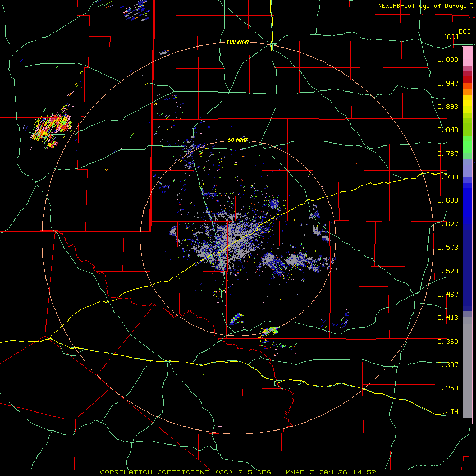The width and height of the screenshot is (476, 476).
Task: Select the 0.733 scale label
Action: click(x=448, y=177)
